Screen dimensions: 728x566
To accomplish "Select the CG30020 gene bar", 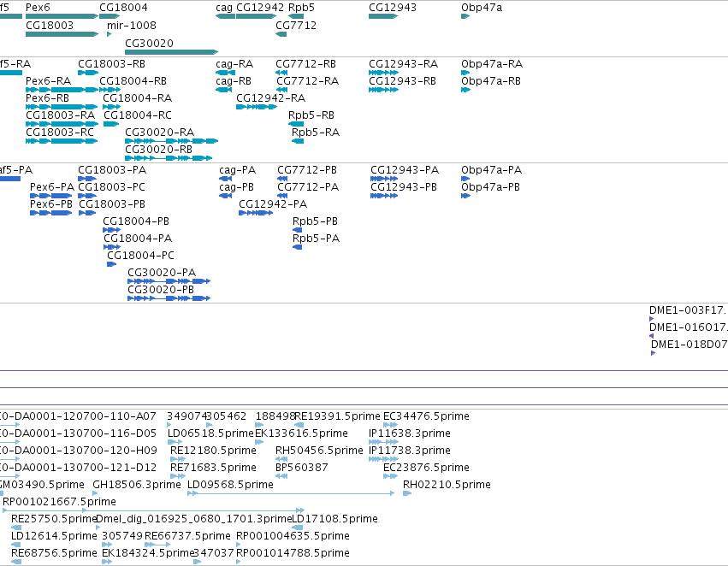I will click(x=171, y=52).
